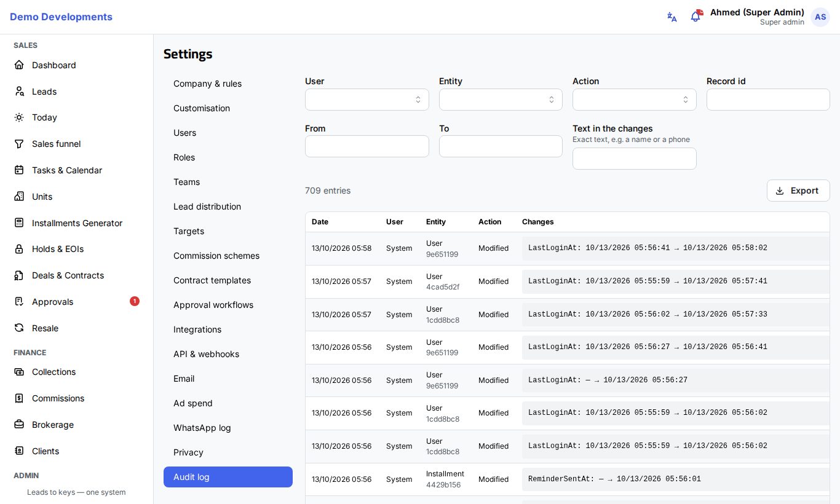Click the From date input field
This screenshot has height=504, width=840.
coord(367,146)
